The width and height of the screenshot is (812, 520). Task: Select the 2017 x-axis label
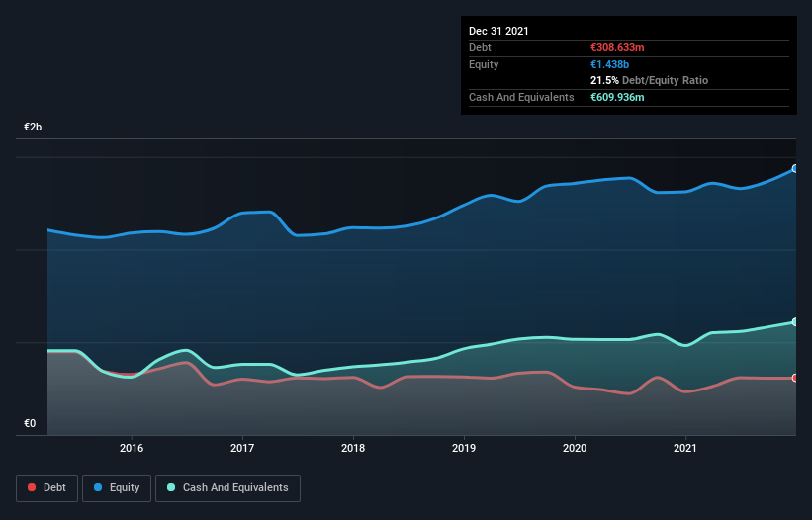(x=242, y=448)
